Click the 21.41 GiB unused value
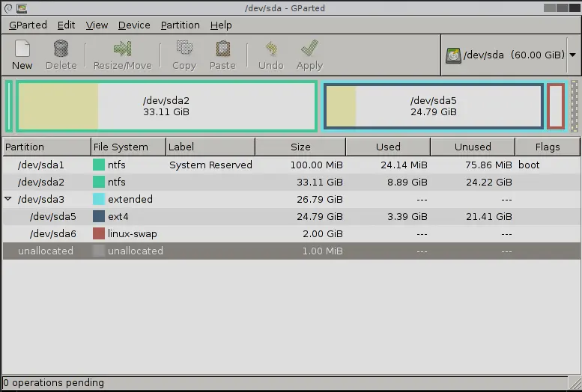Viewport: 582px width, 392px height. tap(489, 217)
